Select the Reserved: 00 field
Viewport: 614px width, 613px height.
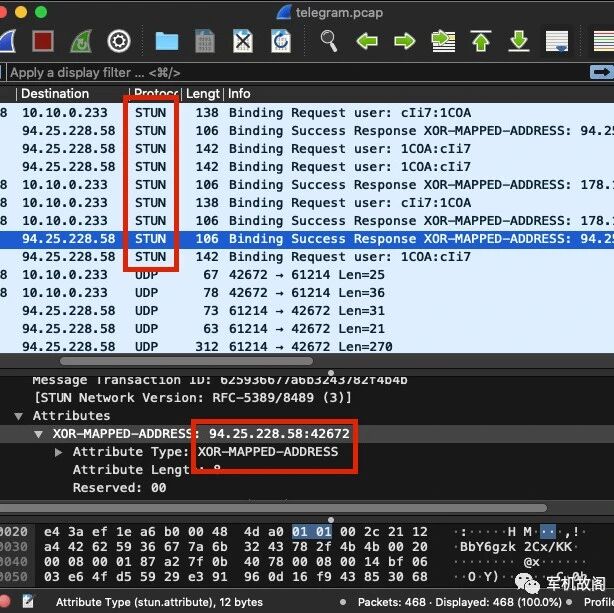tap(119, 488)
